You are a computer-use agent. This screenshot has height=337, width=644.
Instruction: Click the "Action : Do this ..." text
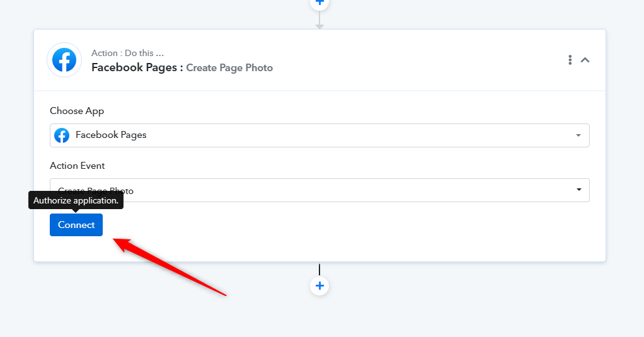(127, 53)
